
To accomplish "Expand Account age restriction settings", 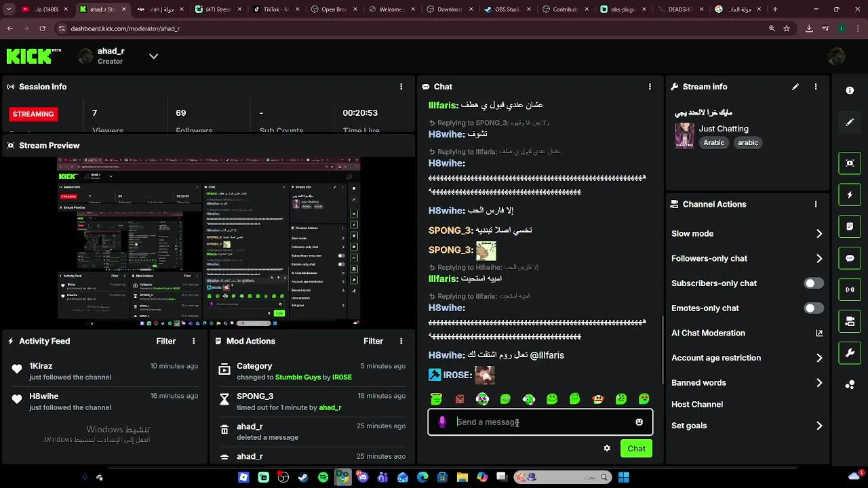I will pyautogui.click(x=819, y=358).
